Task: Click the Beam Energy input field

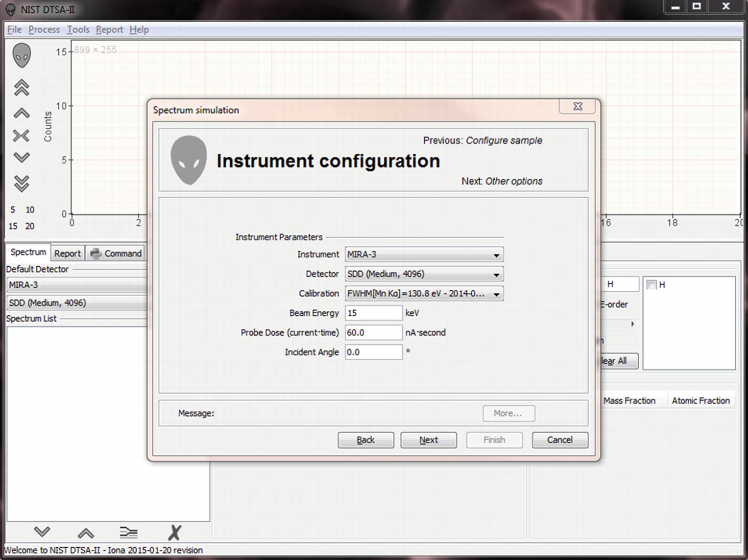Action: (x=374, y=313)
